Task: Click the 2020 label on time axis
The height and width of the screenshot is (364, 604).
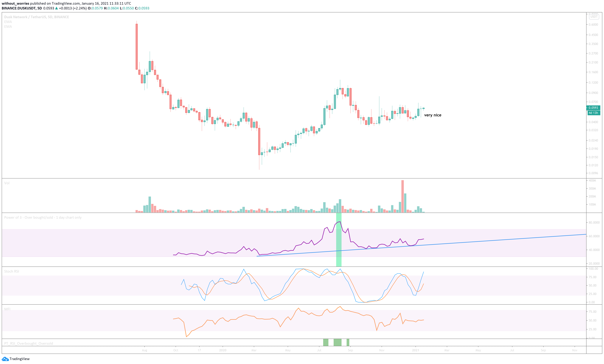Action: [x=223, y=350]
